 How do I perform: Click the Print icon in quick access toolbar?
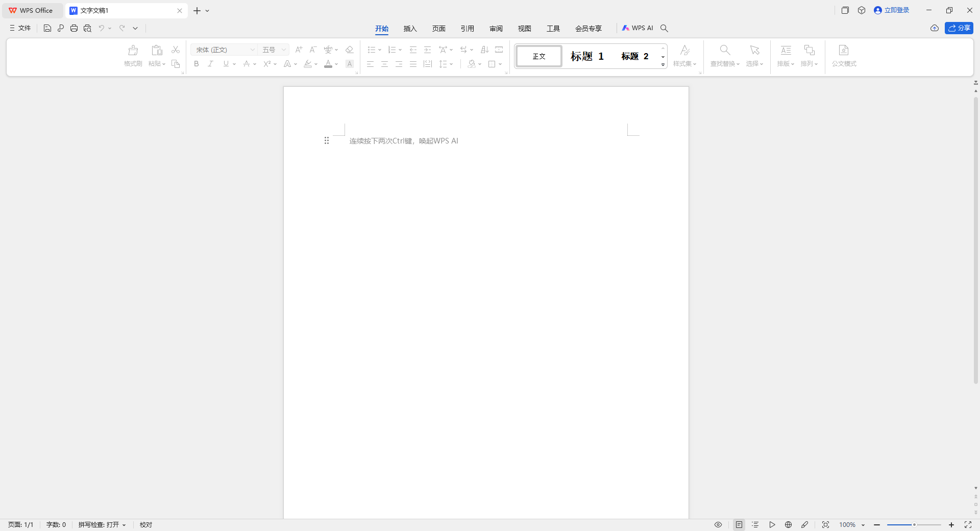(74, 28)
